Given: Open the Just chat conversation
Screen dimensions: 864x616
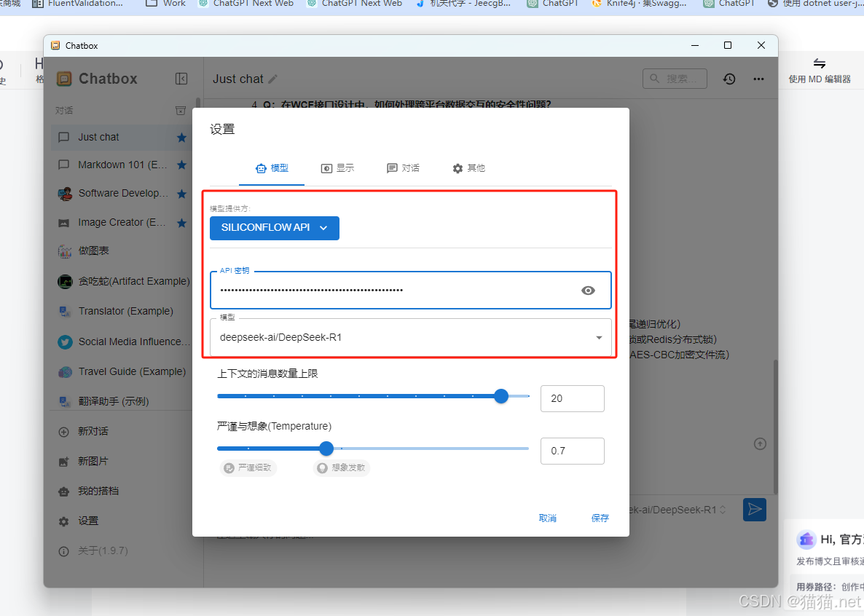Looking at the screenshot, I should [x=121, y=137].
